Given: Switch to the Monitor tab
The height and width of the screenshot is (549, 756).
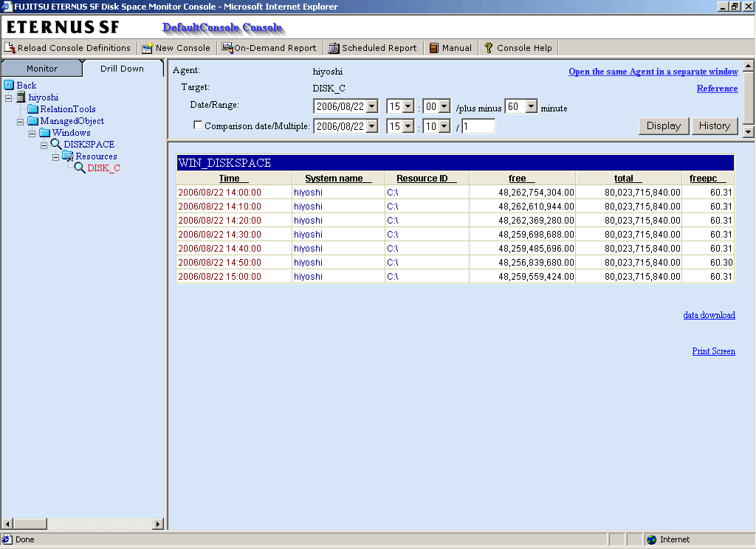Looking at the screenshot, I should 42,69.
